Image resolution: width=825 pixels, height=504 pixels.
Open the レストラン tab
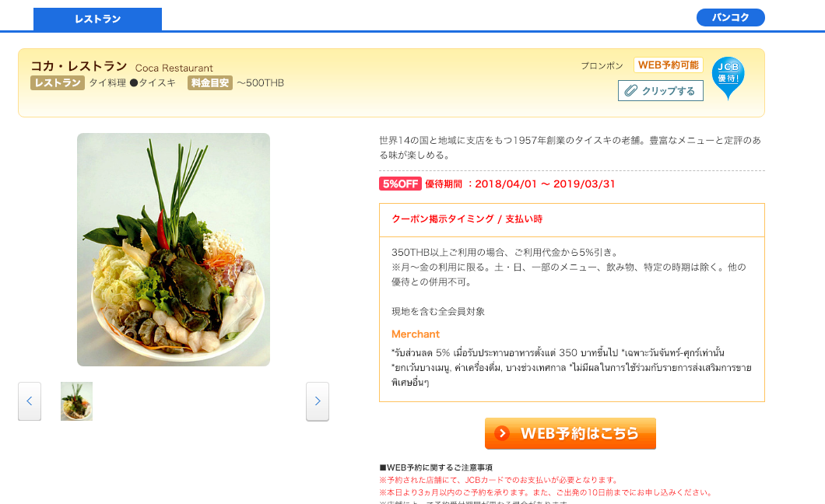(97, 19)
